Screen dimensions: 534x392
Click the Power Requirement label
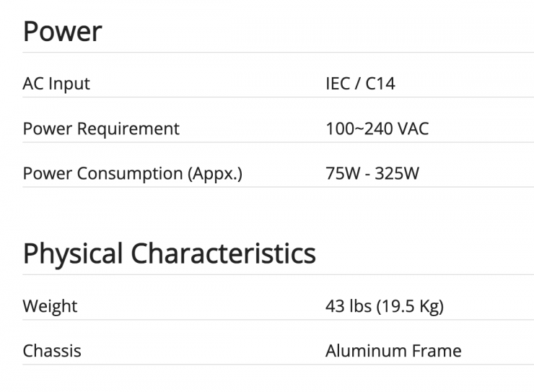point(101,129)
